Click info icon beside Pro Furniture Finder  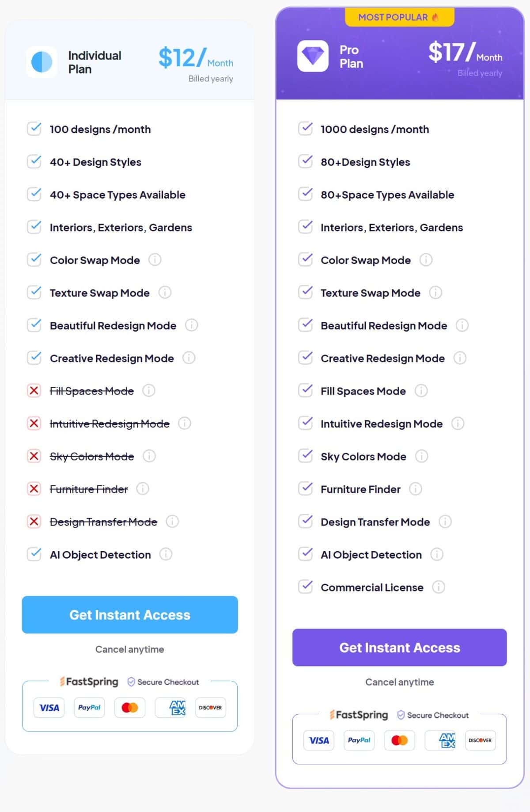[x=416, y=488]
